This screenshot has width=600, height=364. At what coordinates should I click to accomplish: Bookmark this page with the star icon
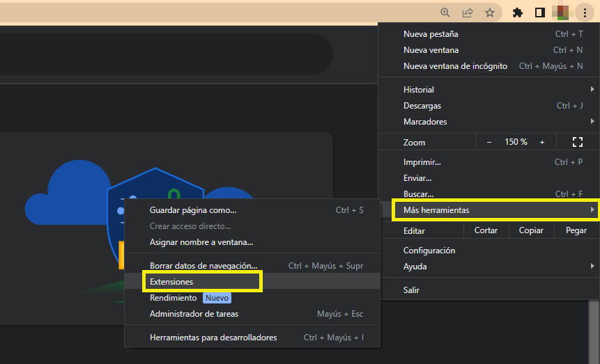pos(490,13)
